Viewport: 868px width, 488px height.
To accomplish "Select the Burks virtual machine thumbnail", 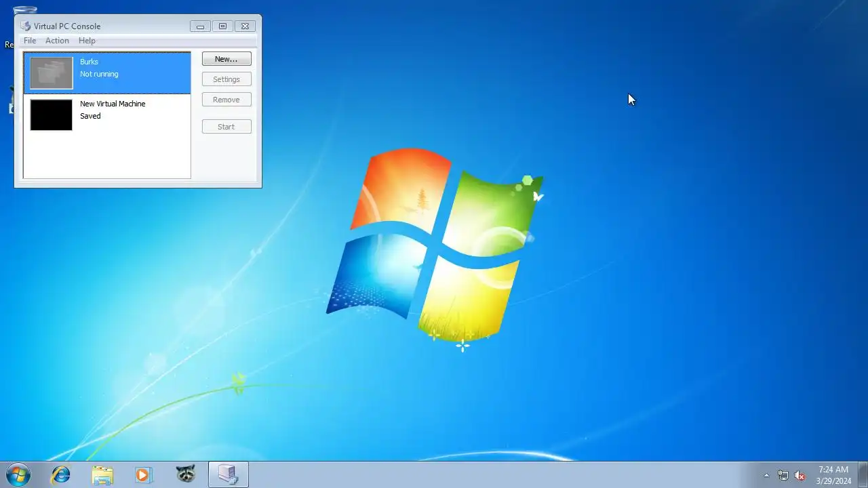I will [52, 73].
